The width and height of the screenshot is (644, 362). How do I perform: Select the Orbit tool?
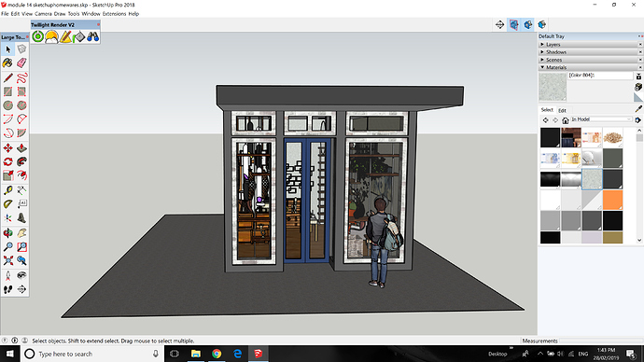7,232
